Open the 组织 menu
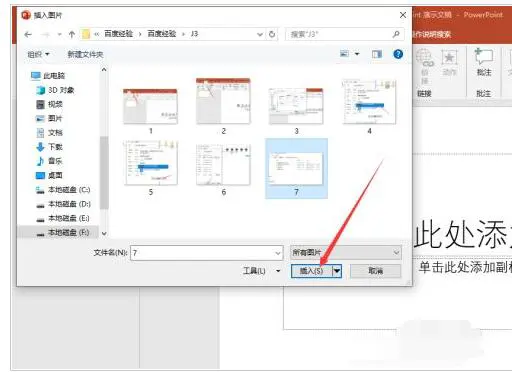Image resolution: width=512 pixels, height=372 pixels. pos(38,54)
